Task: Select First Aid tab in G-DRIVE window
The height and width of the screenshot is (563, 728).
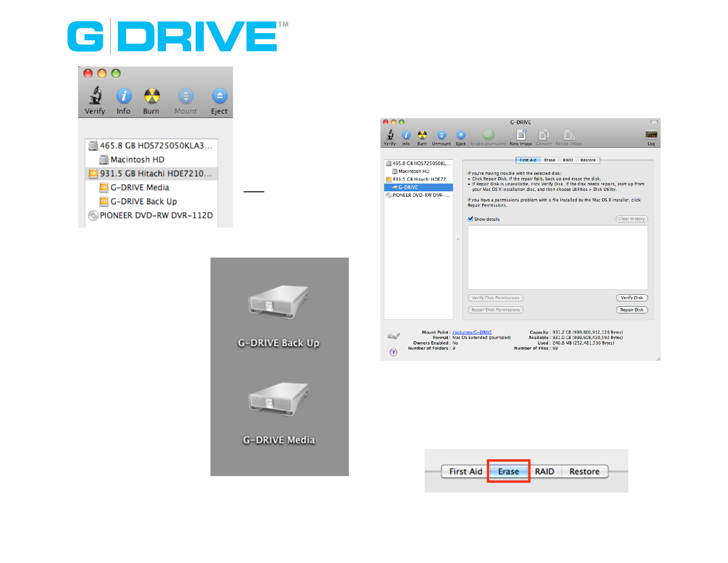Action: pyautogui.click(x=528, y=160)
